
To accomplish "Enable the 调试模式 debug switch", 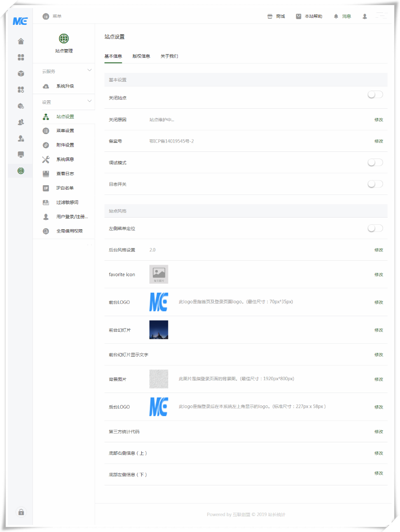I will [375, 163].
